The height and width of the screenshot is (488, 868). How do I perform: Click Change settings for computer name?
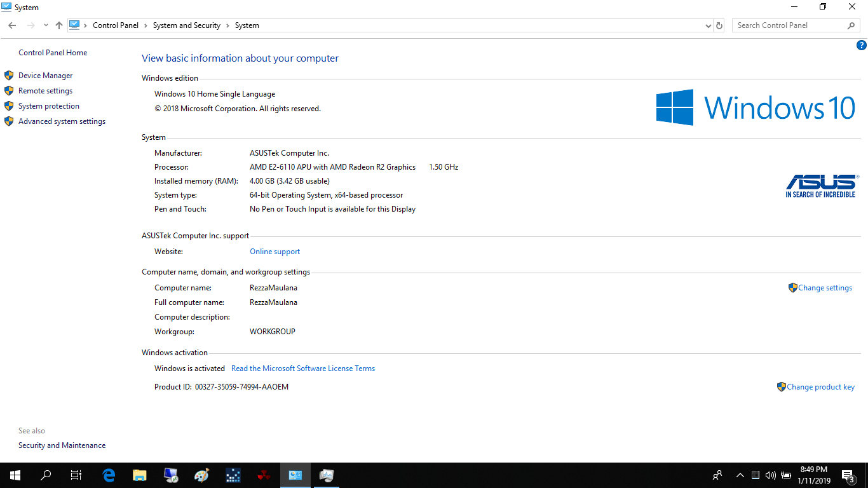click(825, 288)
